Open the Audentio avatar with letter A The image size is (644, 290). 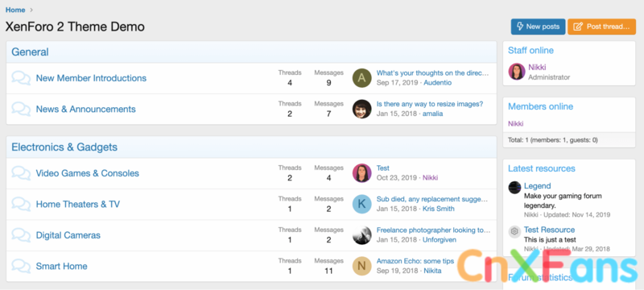(361, 78)
